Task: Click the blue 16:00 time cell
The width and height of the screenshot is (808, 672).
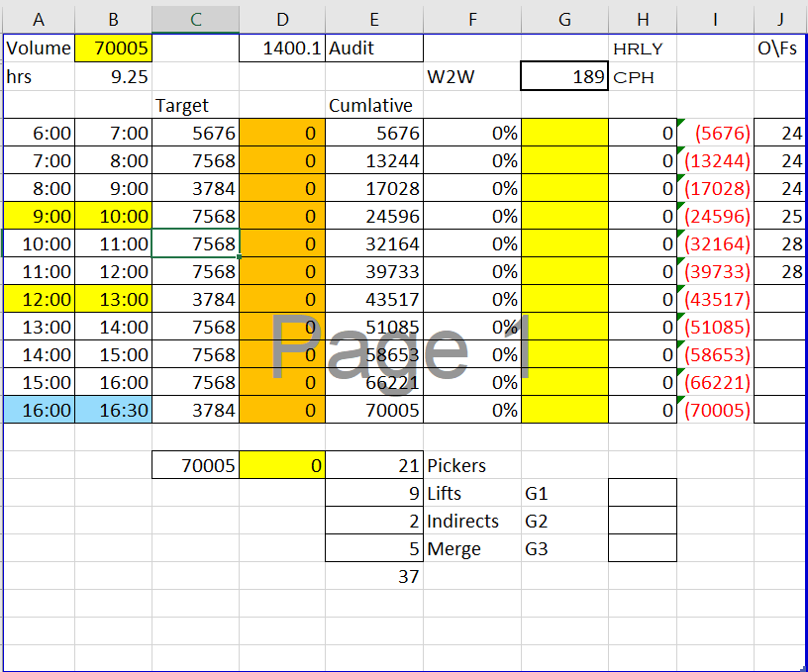Action: click(39, 410)
